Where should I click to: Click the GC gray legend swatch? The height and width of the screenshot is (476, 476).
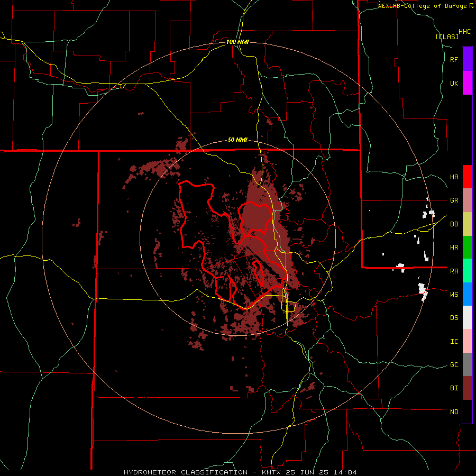pyautogui.click(x=467, y=364)
